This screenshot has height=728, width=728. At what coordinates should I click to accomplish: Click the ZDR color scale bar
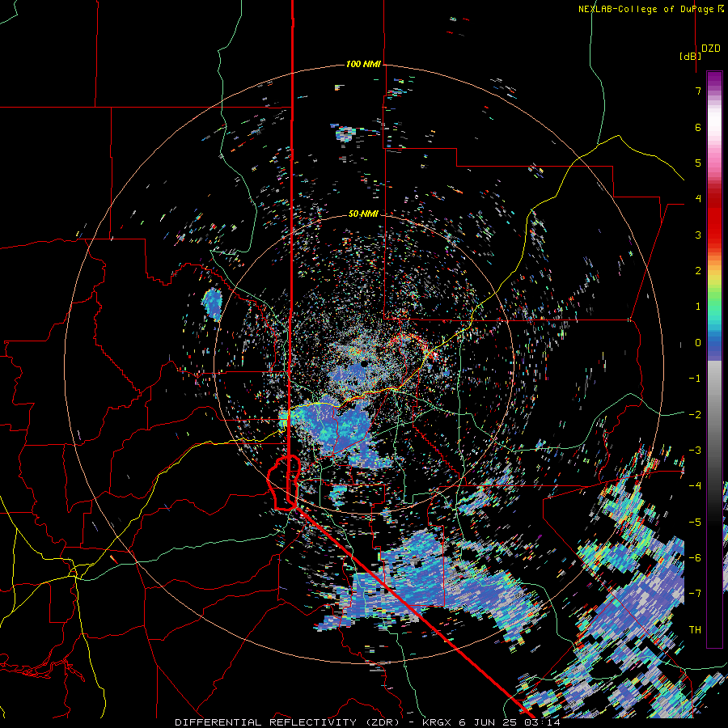714,359
